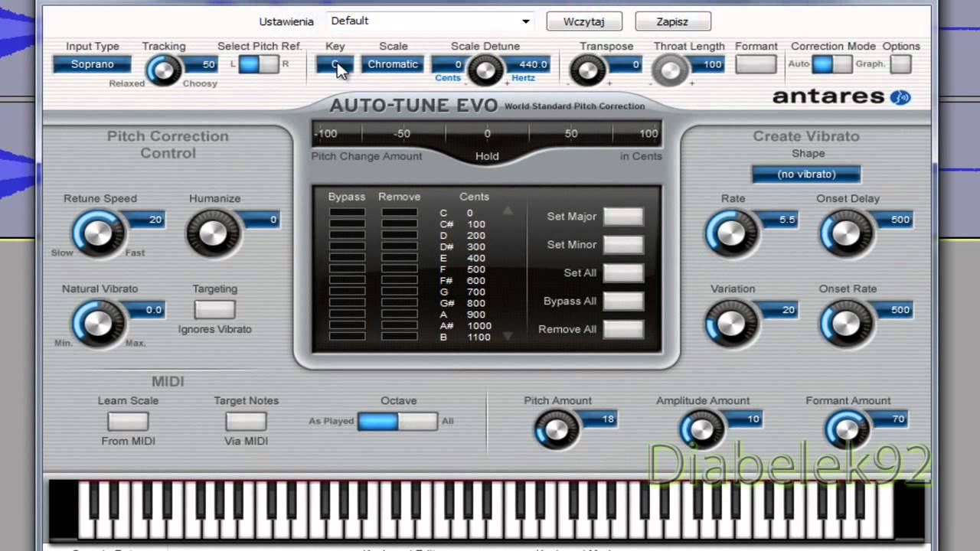Toggle Learn Scale From MIDI
This screenshot has width=980, height=551.
128,421
